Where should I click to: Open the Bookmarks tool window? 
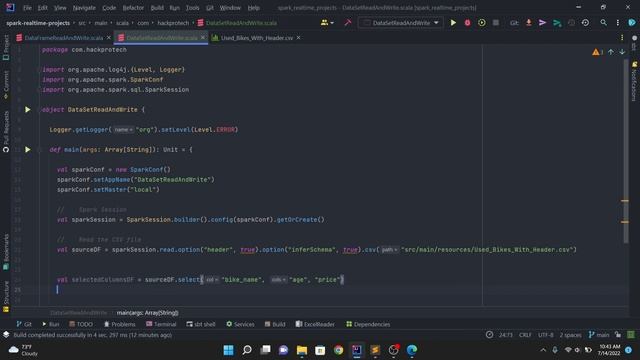coord(6,252)
